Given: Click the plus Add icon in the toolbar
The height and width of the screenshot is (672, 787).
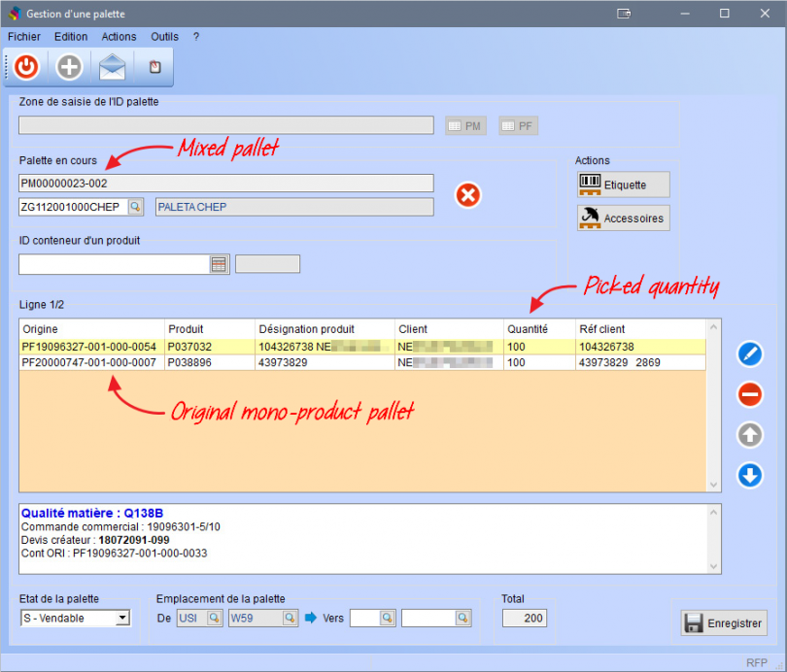Looking at the screenshot, I should coord(68,66).
